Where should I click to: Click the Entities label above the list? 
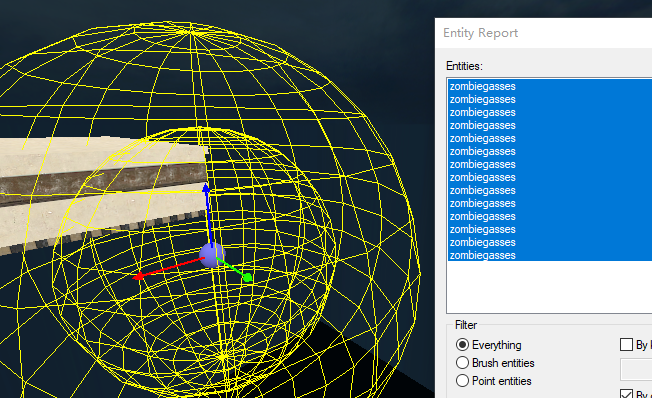[x=464, y=66]
